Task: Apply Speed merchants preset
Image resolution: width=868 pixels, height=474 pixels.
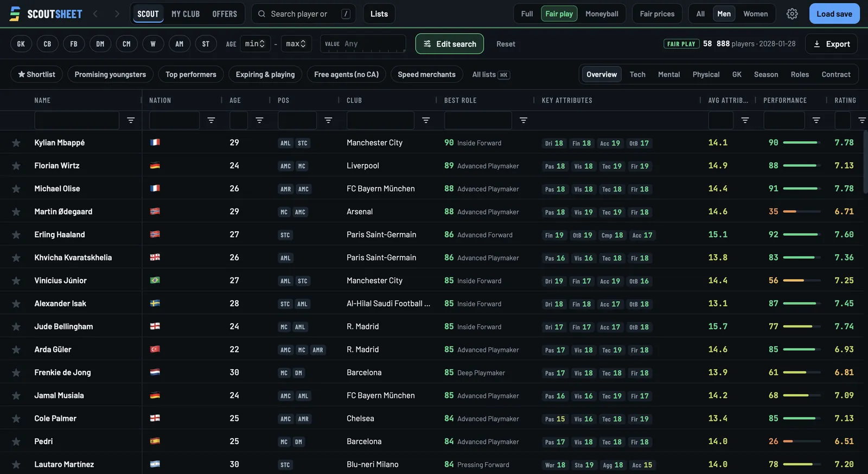Action: click(x=426, y=74)
